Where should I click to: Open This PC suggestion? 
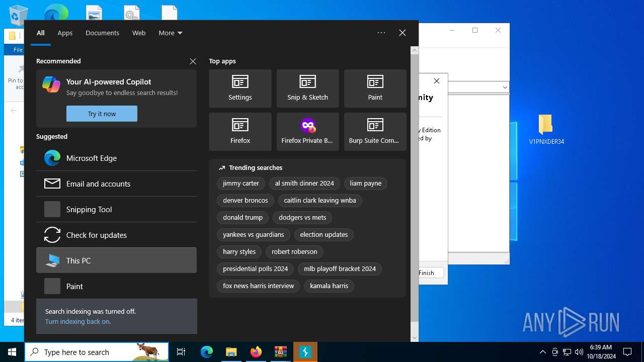point(116,260)
